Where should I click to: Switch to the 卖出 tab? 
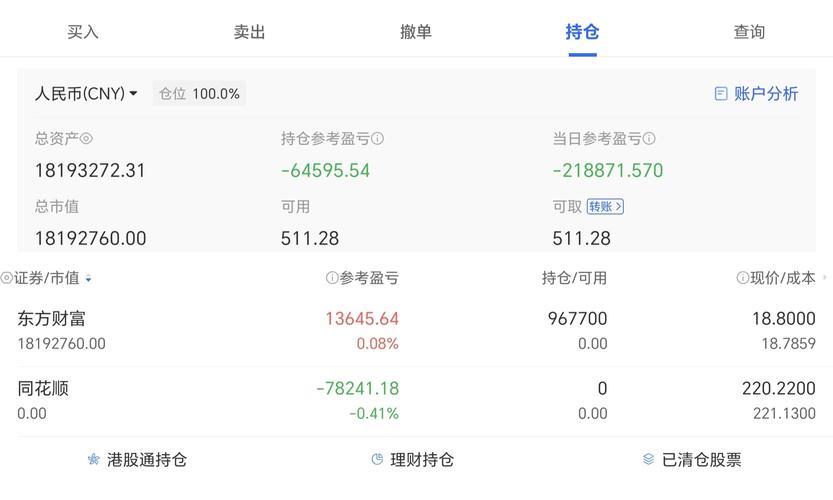[249, 32]
